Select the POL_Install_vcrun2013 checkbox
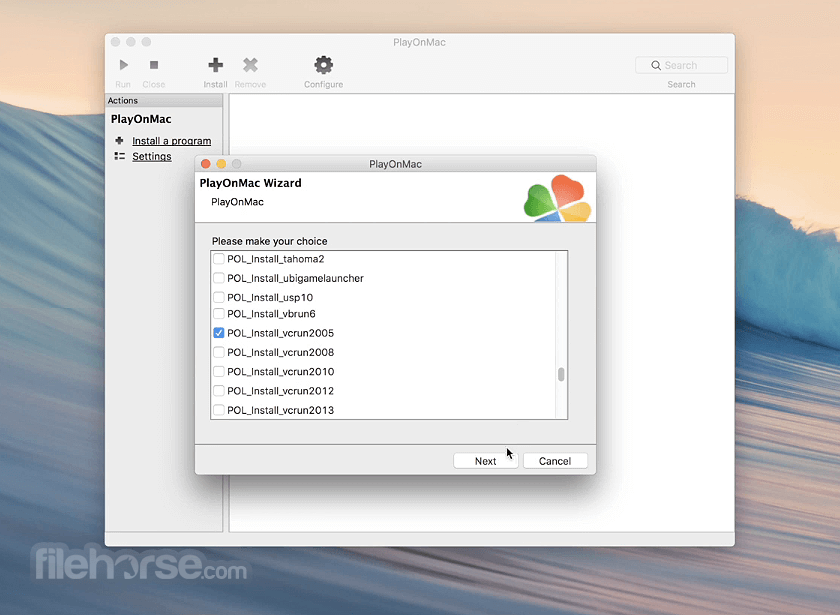Screen dimensions: 840x615 pos(219,410)
